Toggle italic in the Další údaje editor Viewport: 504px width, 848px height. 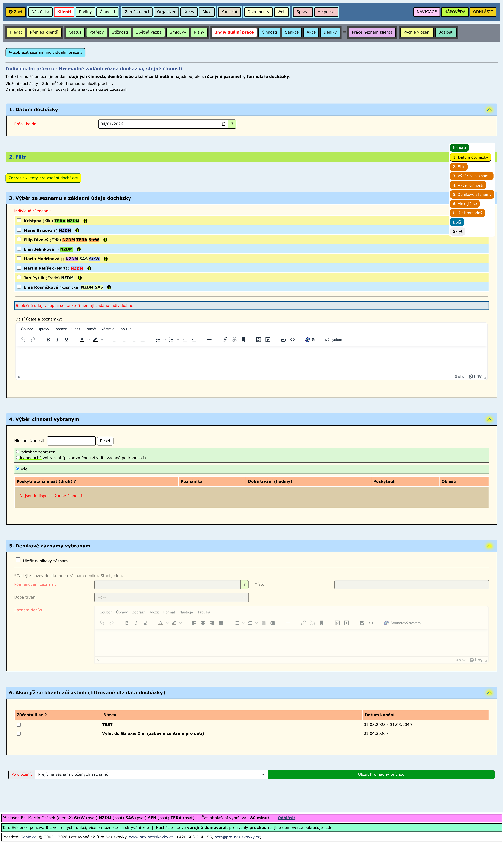57,340
